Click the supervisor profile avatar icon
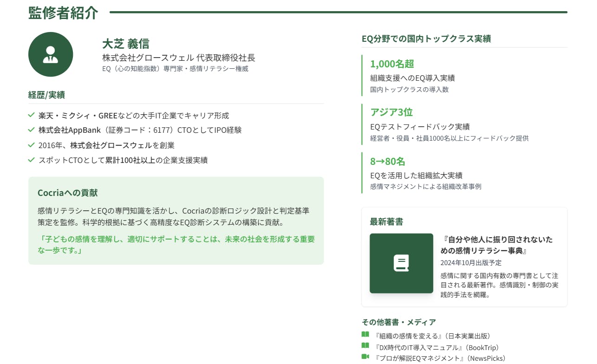The width and height of the screenshot is (597, 364). 51,54
